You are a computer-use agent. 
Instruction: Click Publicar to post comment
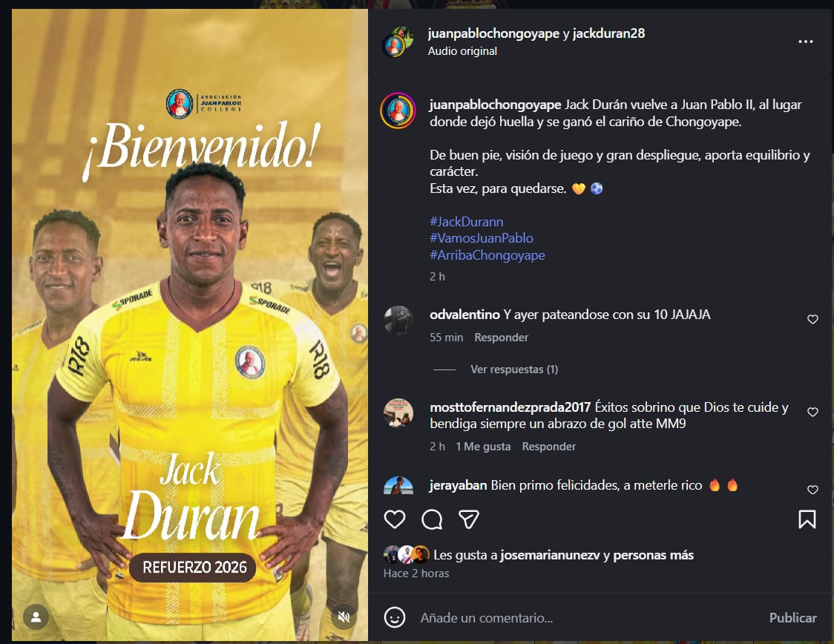(x=792, y=617)
